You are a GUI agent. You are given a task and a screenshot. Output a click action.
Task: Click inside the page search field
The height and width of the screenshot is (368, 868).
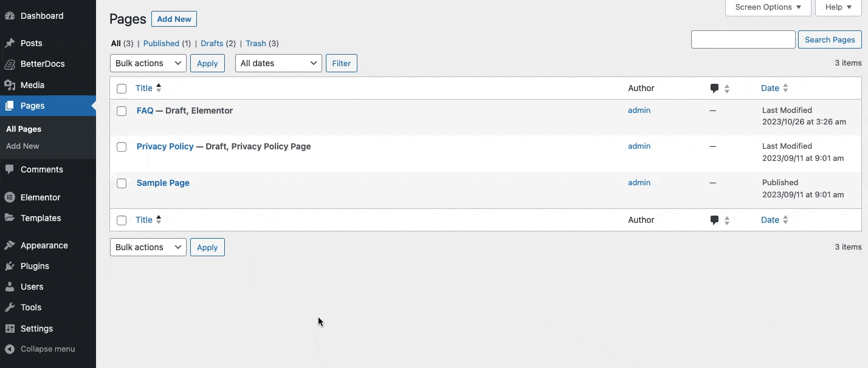click(x=743, y=39)
